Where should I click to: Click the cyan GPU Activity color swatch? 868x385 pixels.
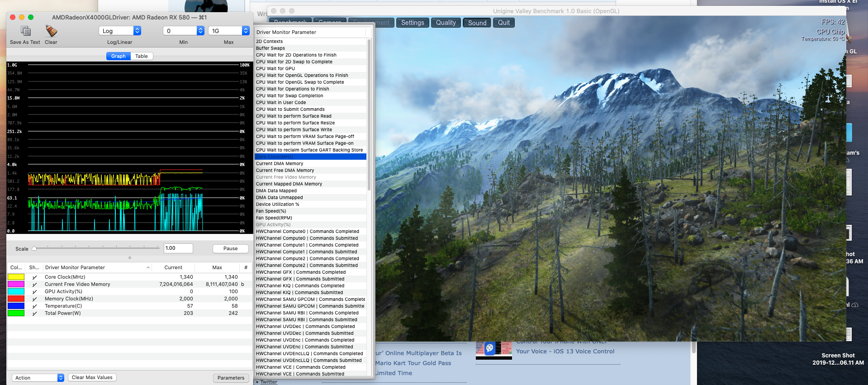16,291
